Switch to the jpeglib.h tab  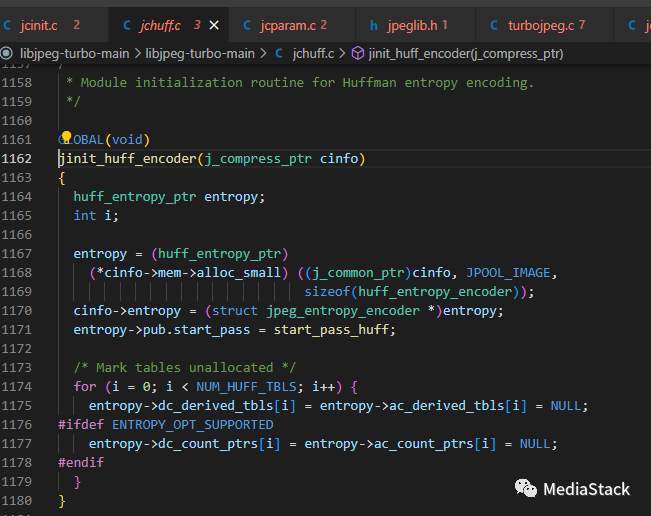(x=410, y=23)
